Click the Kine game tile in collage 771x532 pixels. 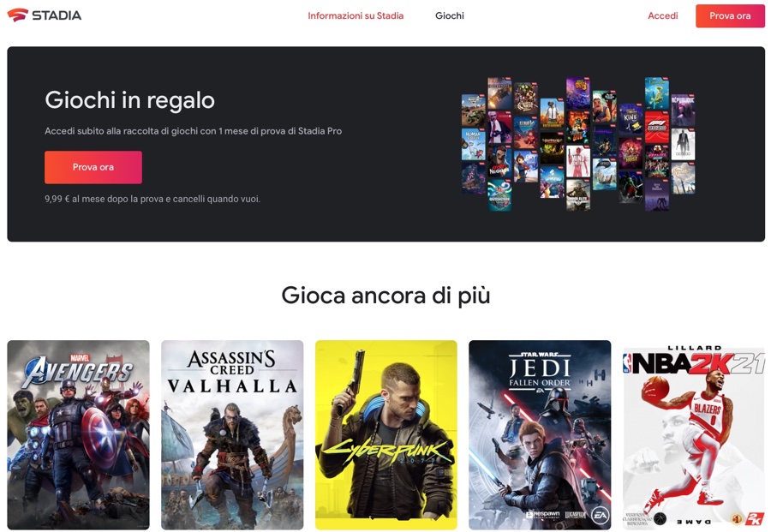(631, 119)
